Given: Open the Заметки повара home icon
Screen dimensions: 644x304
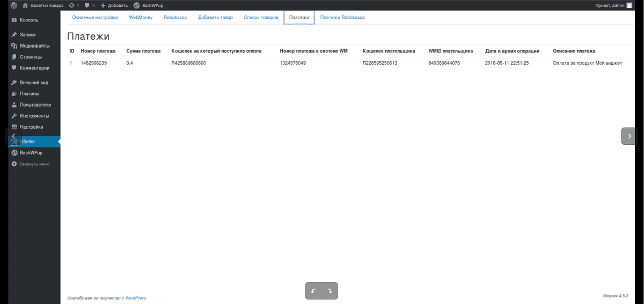Looking at the screenshot, I should coord(25,5).
